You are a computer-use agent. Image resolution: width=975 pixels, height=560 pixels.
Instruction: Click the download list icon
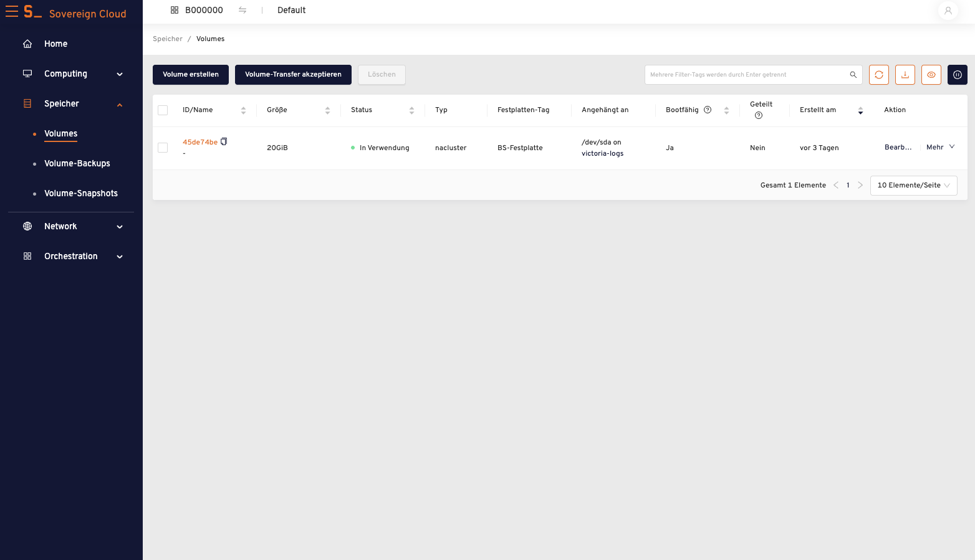(905, 75)
